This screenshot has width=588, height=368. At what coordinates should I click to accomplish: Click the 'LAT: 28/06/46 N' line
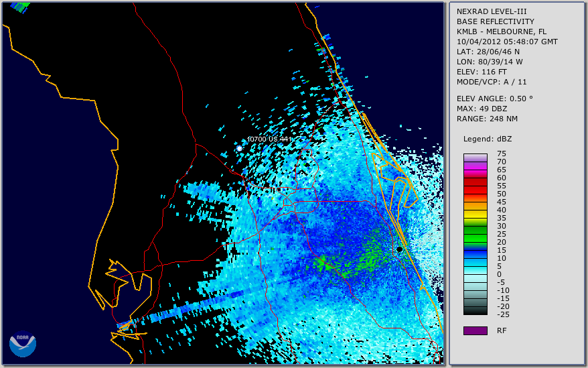[488, 52]
